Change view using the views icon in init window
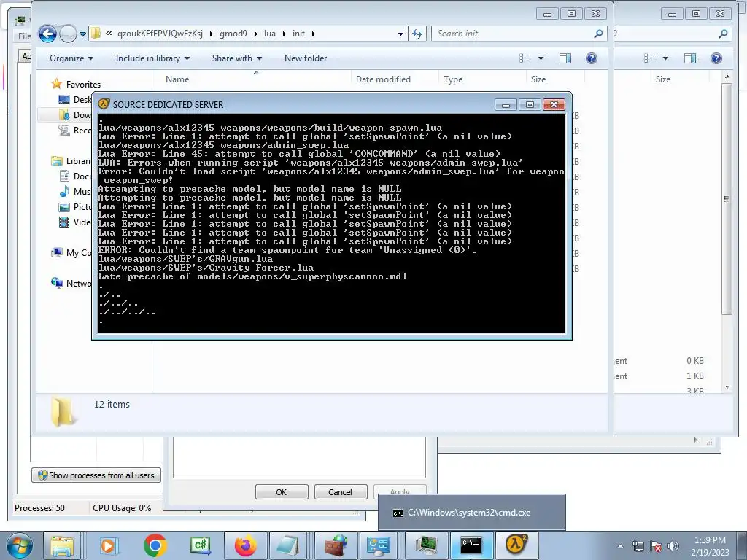The height and width of the screenshot is (560, 747). pyautogui.click(x=525, y=58)
